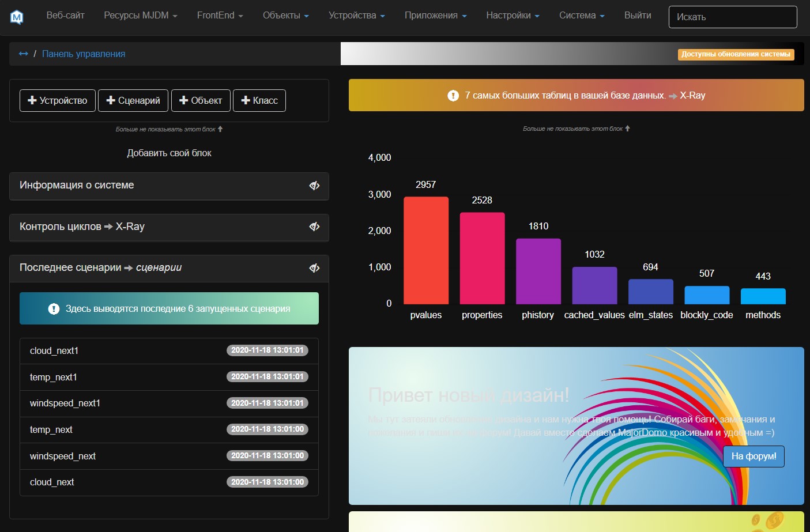
Task: Add a new Объект
Action: [201, 100]
